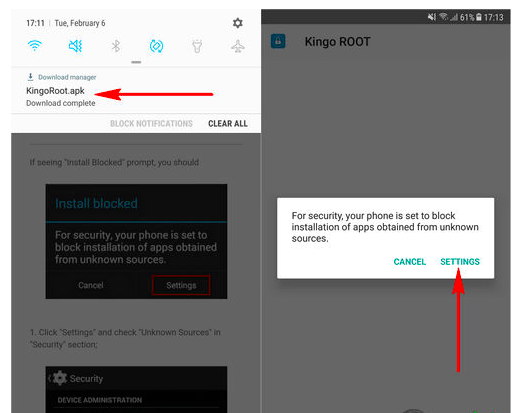
Task: Enable airplane mode icon
Action: click(238, 46)
